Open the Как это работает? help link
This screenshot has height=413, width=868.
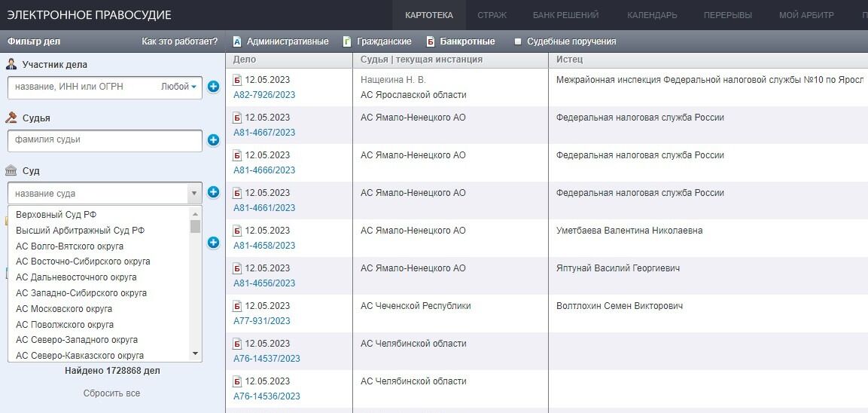pyautogui.click(x=180, y=41)
